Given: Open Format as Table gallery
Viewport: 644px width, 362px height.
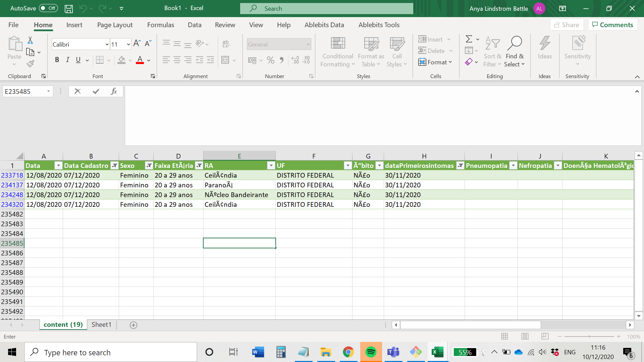Looking at the screenshot, I should click(x=371, y=52).
